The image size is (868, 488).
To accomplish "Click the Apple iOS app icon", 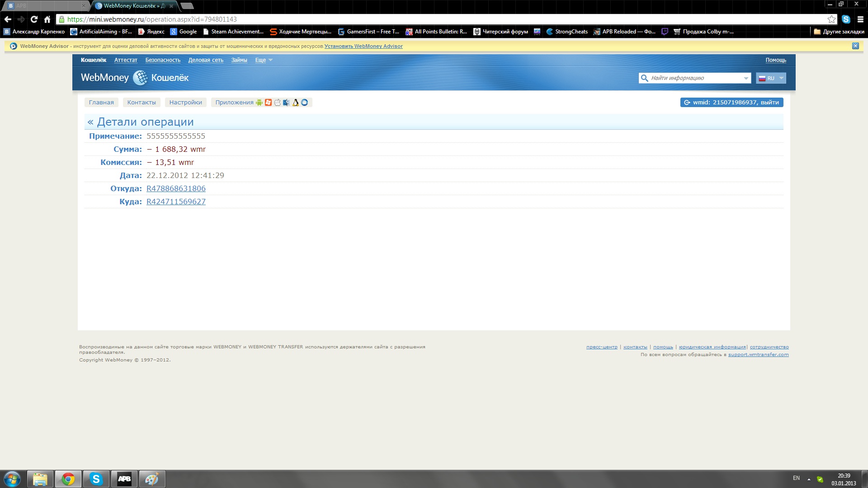I will coord(277,103).
